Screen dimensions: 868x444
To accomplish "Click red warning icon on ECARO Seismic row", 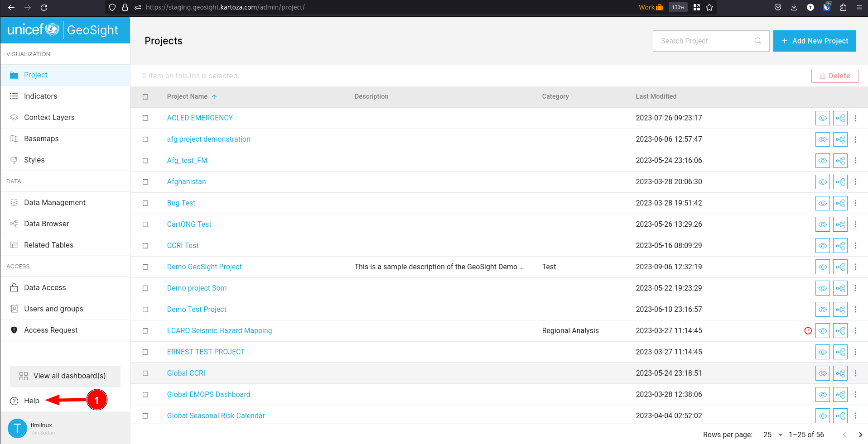I will tap(808, 331).
